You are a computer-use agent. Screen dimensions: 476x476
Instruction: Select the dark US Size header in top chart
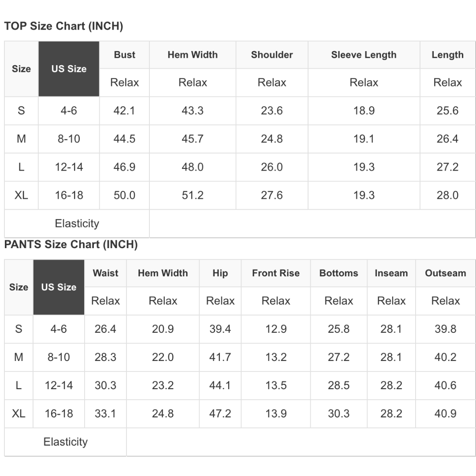point(69,69)
